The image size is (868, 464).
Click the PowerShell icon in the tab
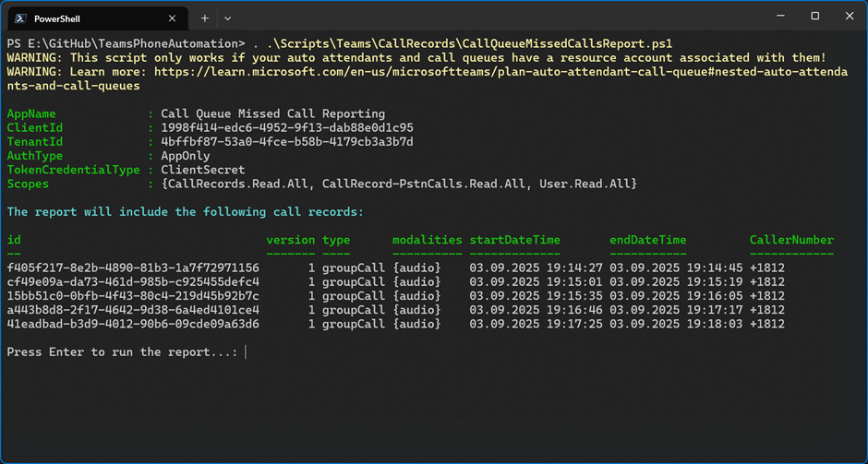tap(19, 18)
